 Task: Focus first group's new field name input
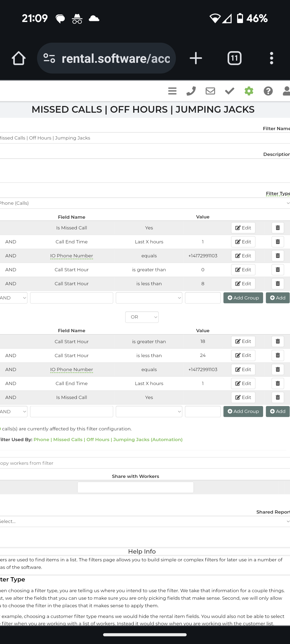[x=71, y=298]
